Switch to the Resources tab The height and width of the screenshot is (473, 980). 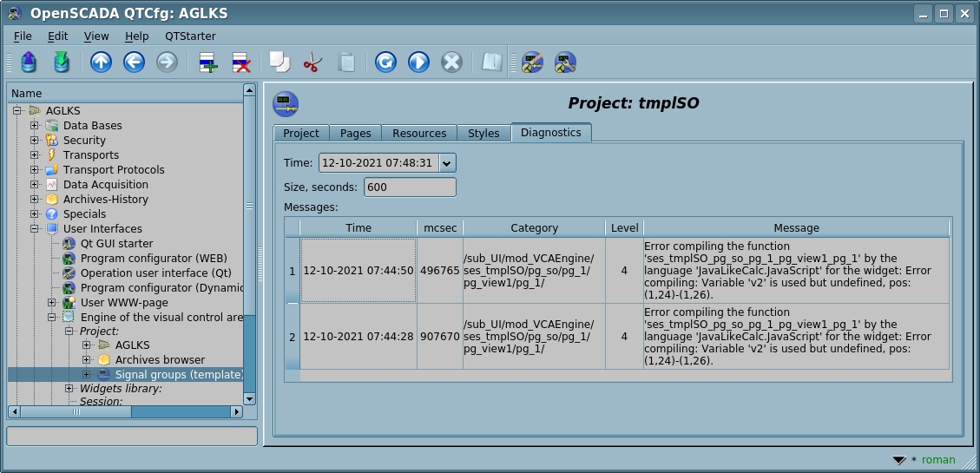(419, 133)
